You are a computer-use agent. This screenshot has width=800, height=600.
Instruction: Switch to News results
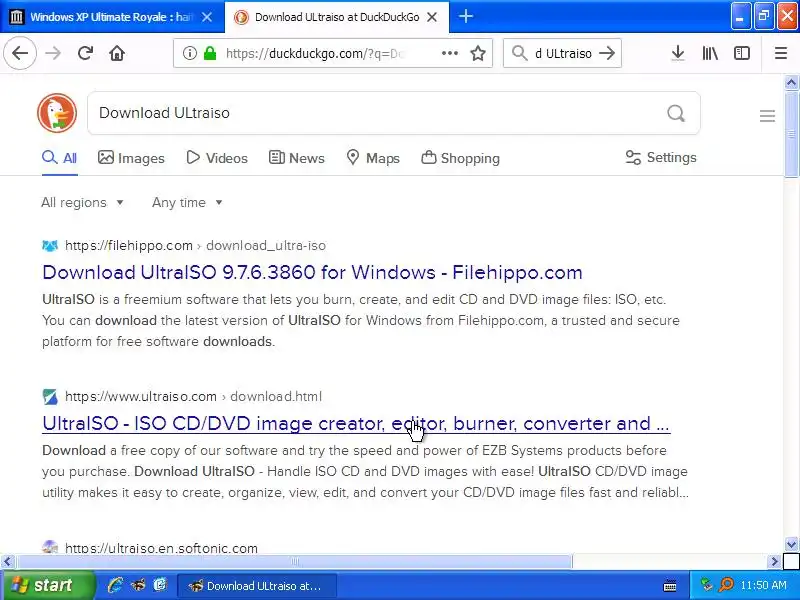pyautogui.click(x=296, y=158)
